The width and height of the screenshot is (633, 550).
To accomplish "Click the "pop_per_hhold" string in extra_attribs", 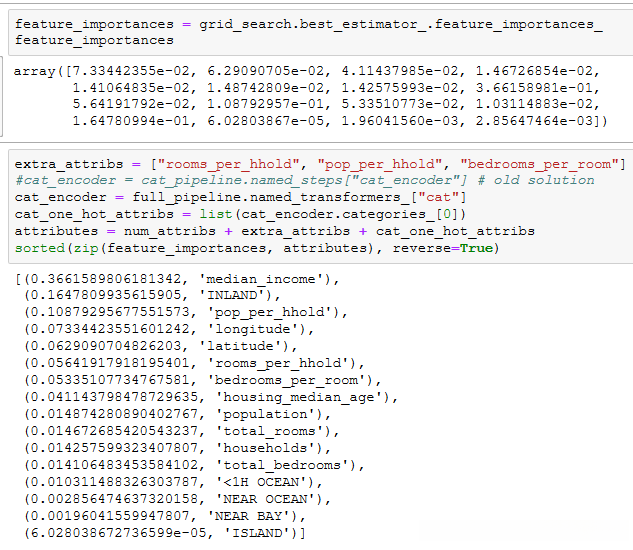I will [380, 164].
